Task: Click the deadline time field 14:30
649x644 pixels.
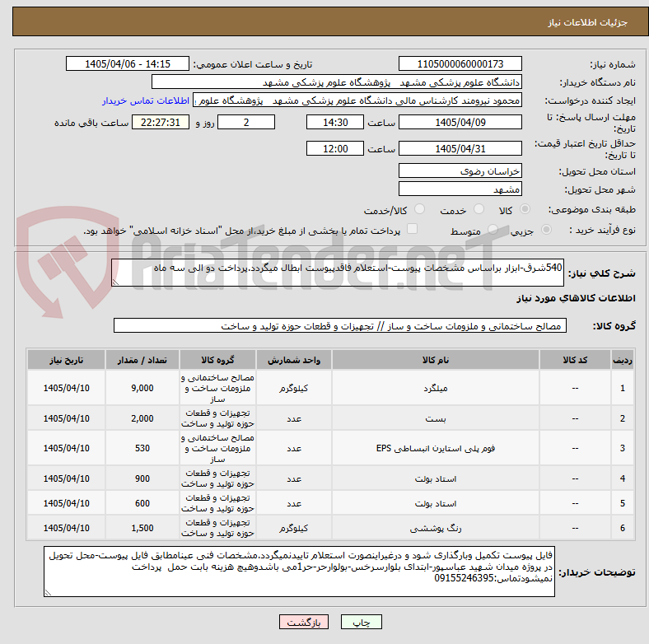Action: [x=335, y=122]
